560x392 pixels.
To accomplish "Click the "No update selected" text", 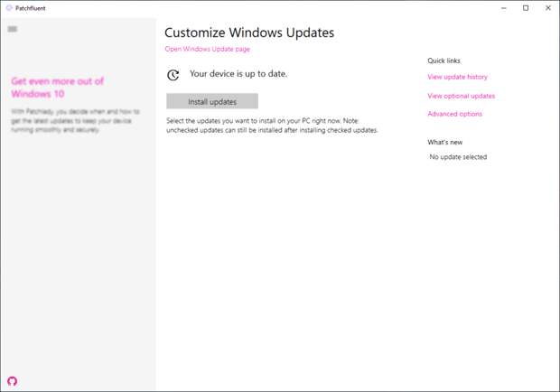I will pyautogui.click(x=458, y=157).
